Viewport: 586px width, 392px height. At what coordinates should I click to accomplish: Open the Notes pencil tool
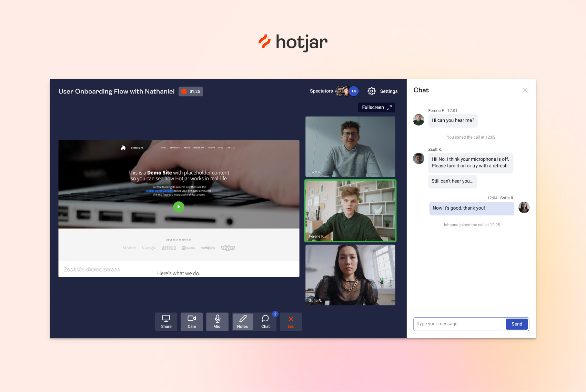click(243, 322)
